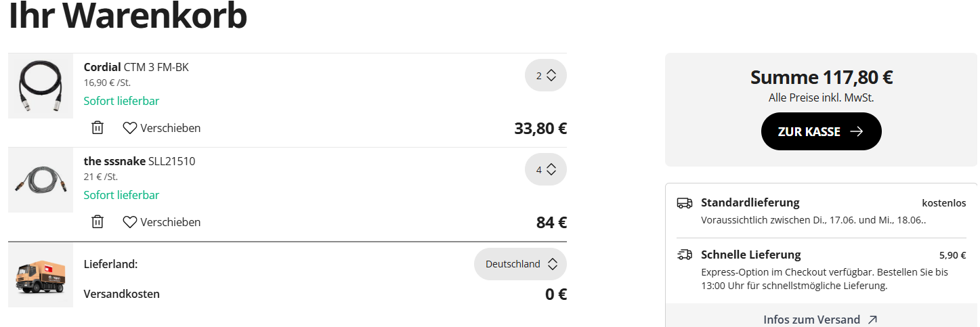Click arrow icon beside Infos zum Versand
The image size is (980, 327).
[872, 320]
